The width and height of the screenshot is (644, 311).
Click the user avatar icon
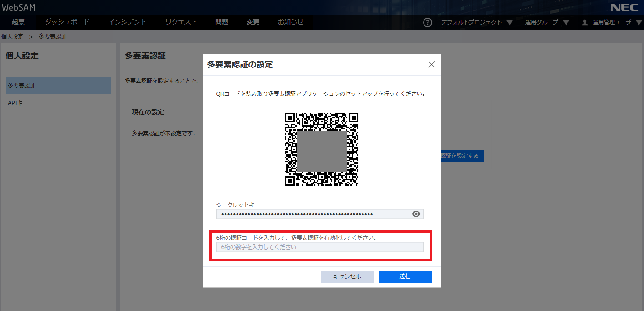point(584,22)
